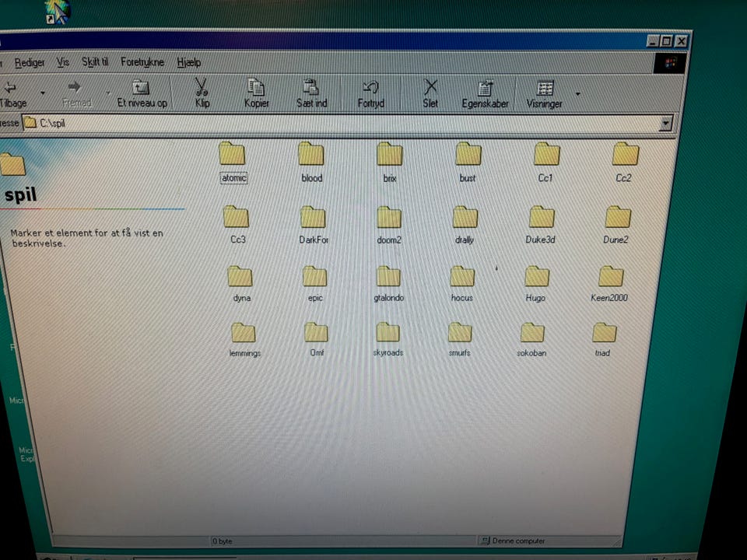Select the Cc3 folder
Screen dimensions: 747x560
point(237,226)
